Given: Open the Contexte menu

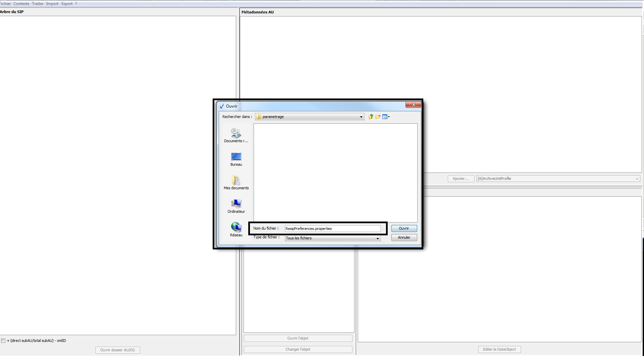Looking at the screenshot, I should (x=21, y=4).
